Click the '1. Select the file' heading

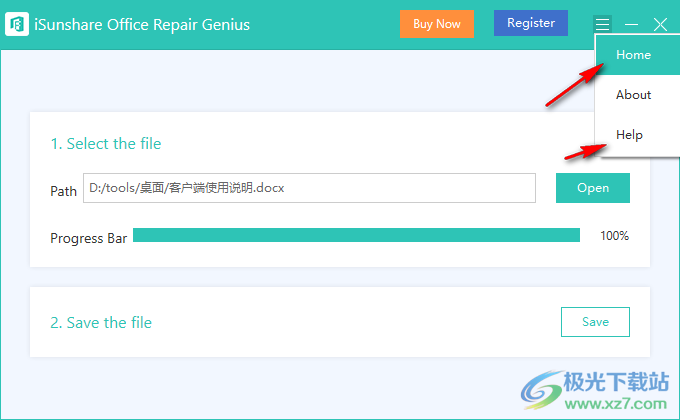(106, 144)
